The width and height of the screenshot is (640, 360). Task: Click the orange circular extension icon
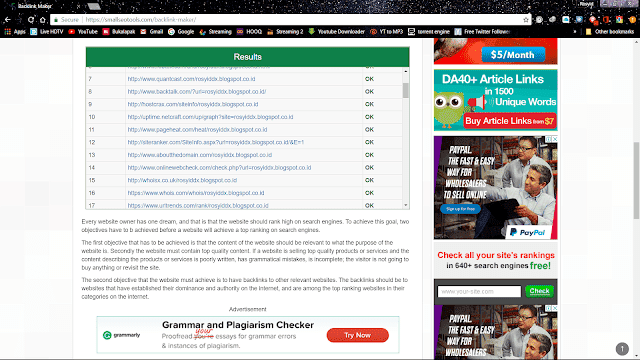pyautogui.click(x=632, y=20)
